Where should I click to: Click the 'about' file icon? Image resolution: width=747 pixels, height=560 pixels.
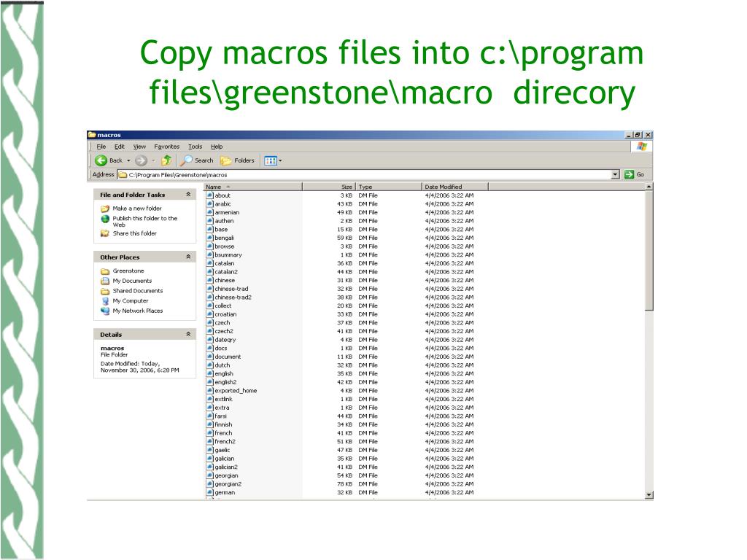209,195
